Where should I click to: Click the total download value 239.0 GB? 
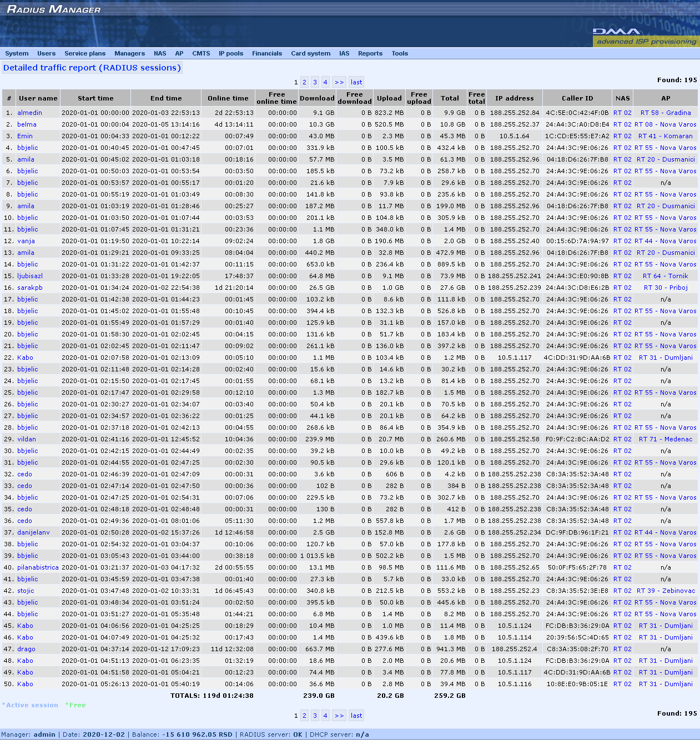tap(319, 696)
